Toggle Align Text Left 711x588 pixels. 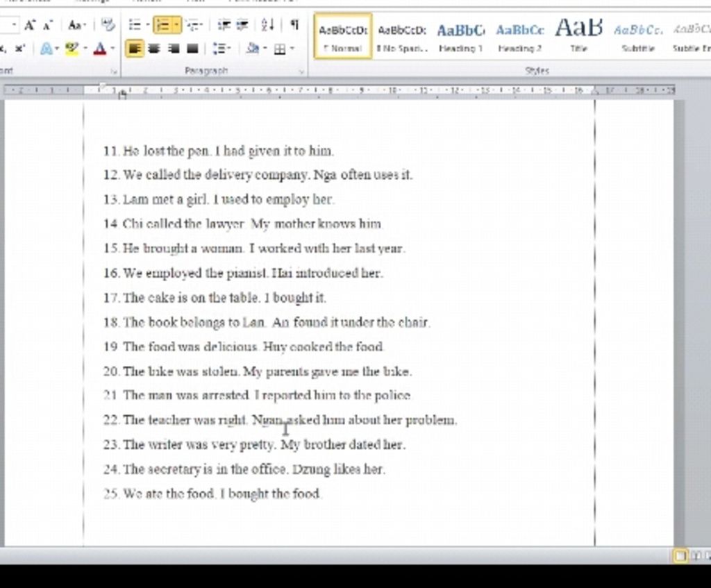(x=134, y=48)
